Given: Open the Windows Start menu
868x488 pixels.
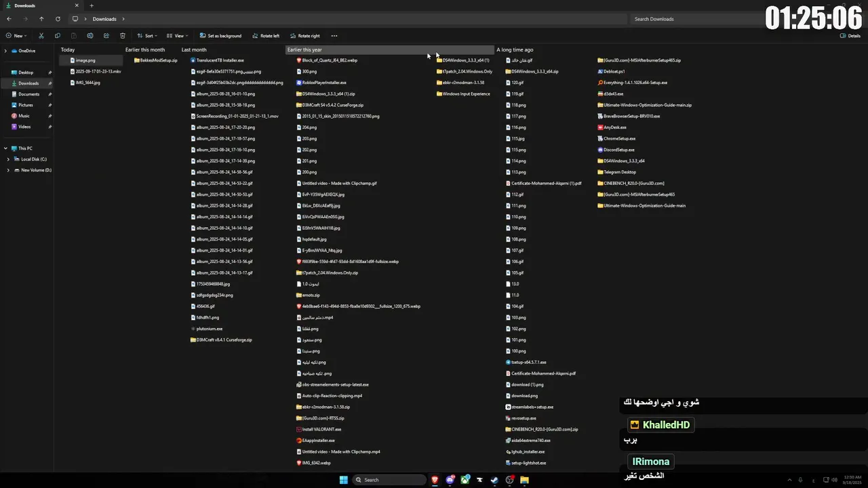Looking at the screenshot, I should 343,480.
